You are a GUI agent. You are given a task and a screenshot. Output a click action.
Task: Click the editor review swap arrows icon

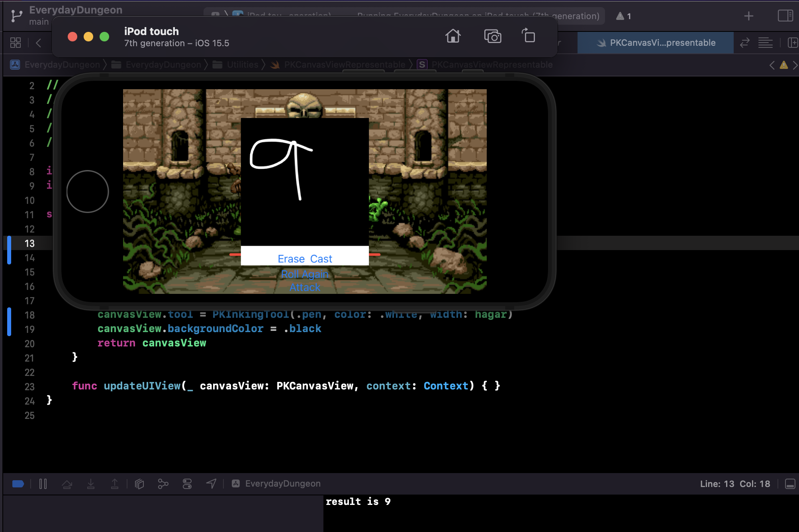(745, 43)
